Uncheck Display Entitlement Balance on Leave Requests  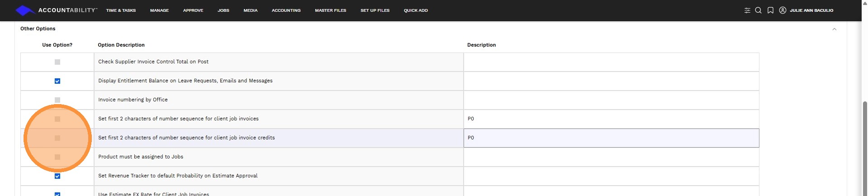(57, 81)
